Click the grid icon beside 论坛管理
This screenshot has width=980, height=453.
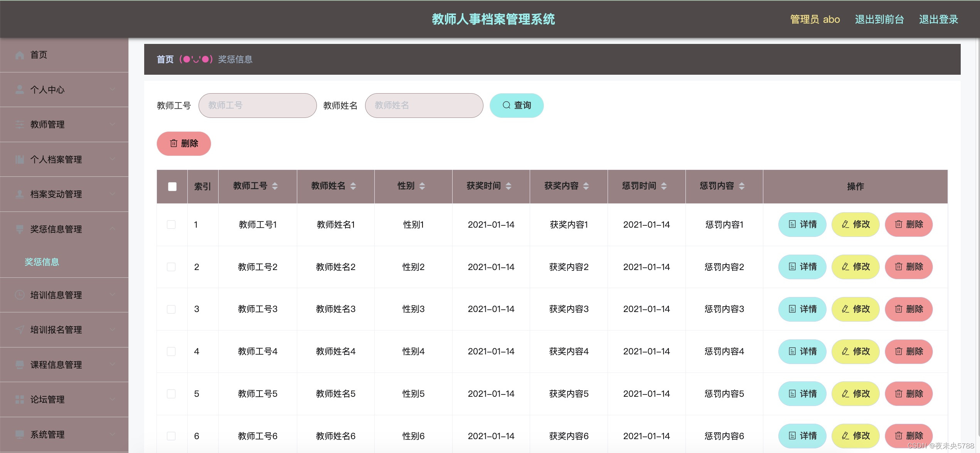coord(20,399)
